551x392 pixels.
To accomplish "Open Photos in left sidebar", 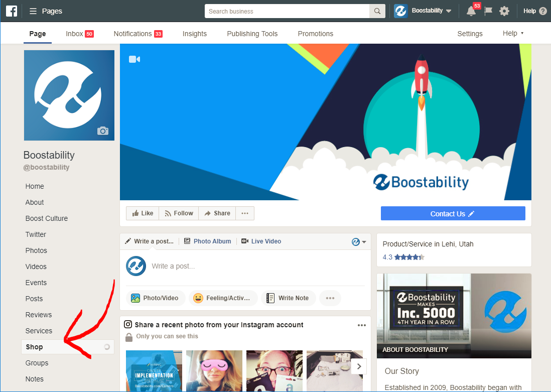I will click(x=36, y=250).
